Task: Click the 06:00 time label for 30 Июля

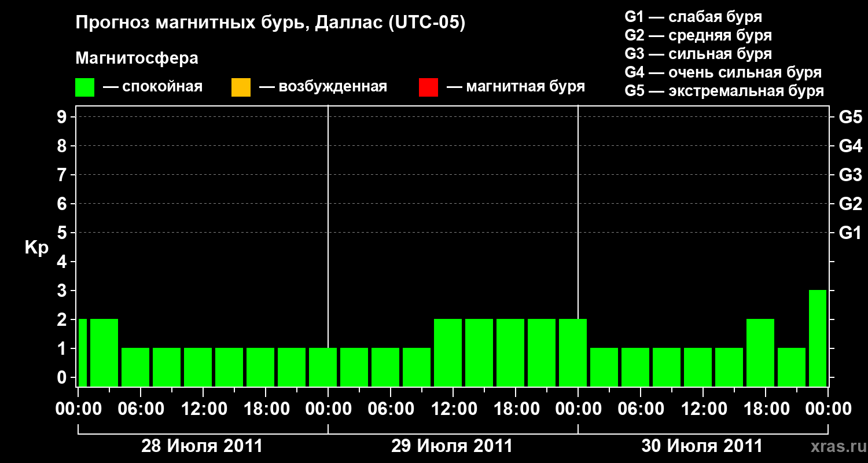Action: point(641,409)
